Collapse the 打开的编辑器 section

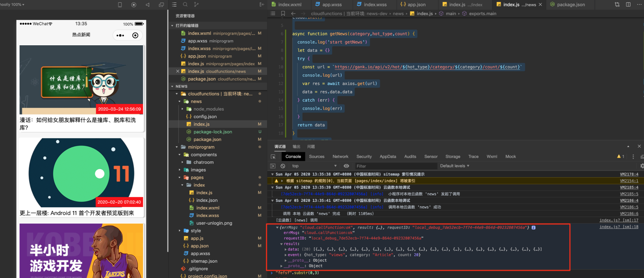coord(172,26)
